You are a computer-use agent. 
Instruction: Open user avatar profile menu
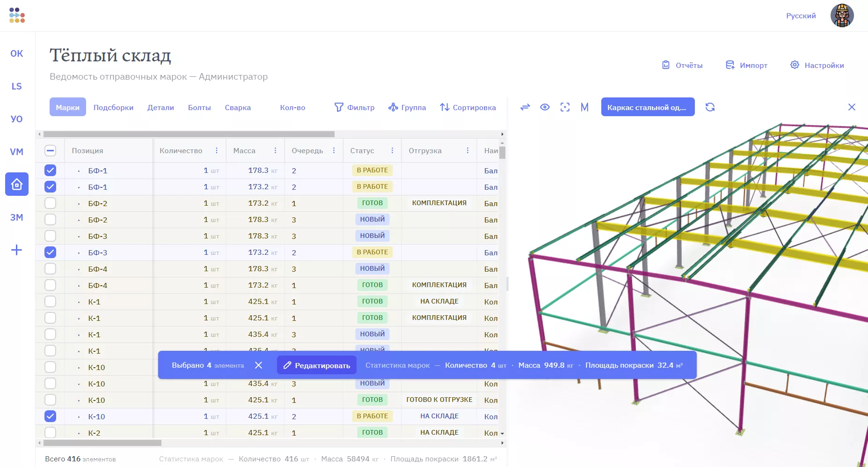coord(842,15)
